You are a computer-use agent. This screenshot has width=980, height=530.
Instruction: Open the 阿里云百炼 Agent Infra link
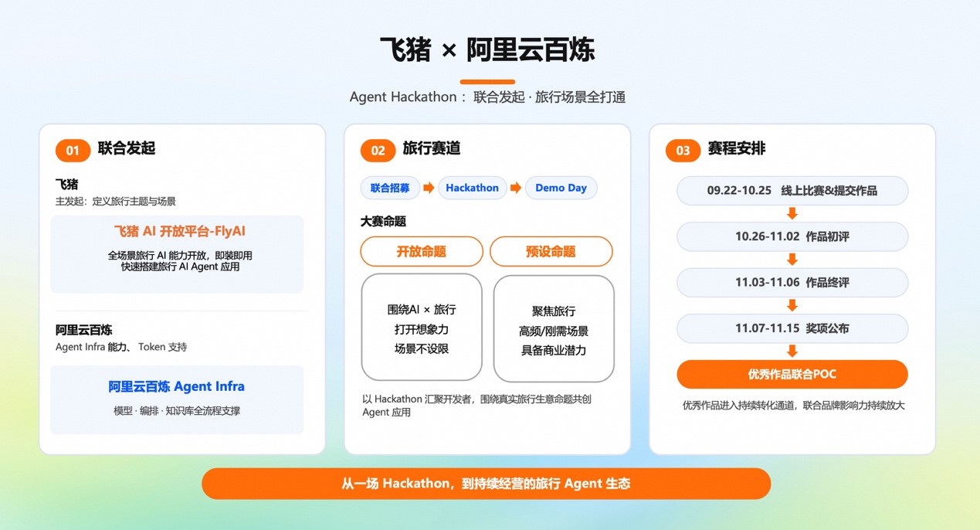tap(176, 386)
